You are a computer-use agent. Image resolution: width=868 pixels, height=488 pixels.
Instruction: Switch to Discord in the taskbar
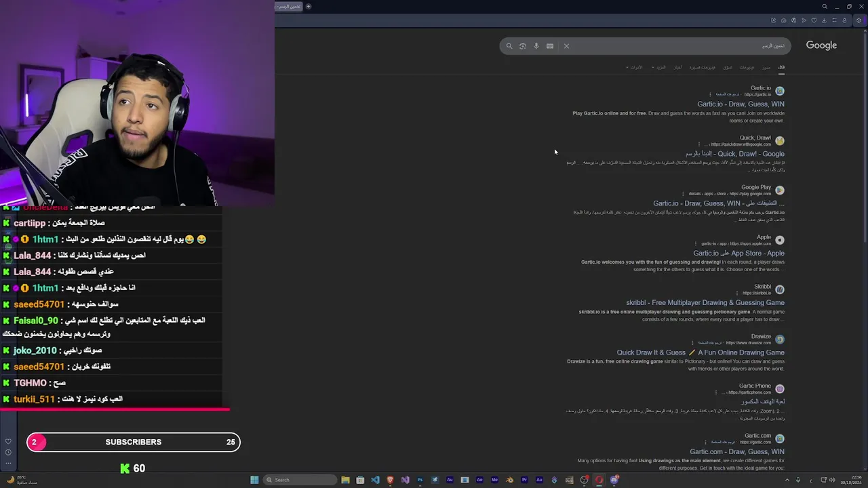614,480
